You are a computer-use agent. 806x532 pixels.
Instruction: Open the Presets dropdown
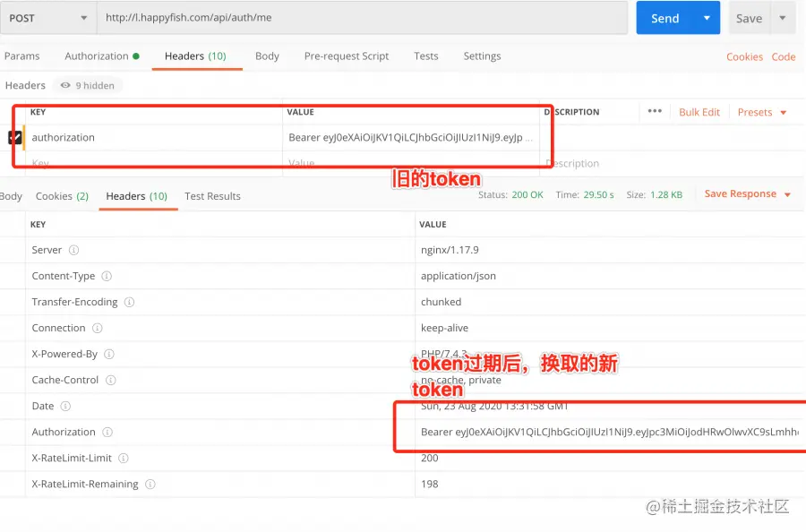[762, 112]
